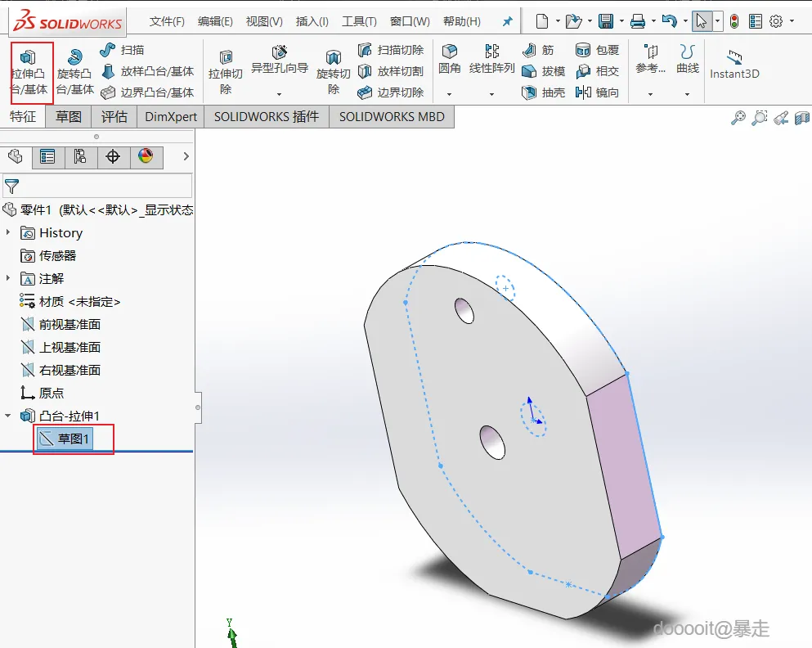Open the 圆角 fillet dropdown arrow

coord(449,93)
